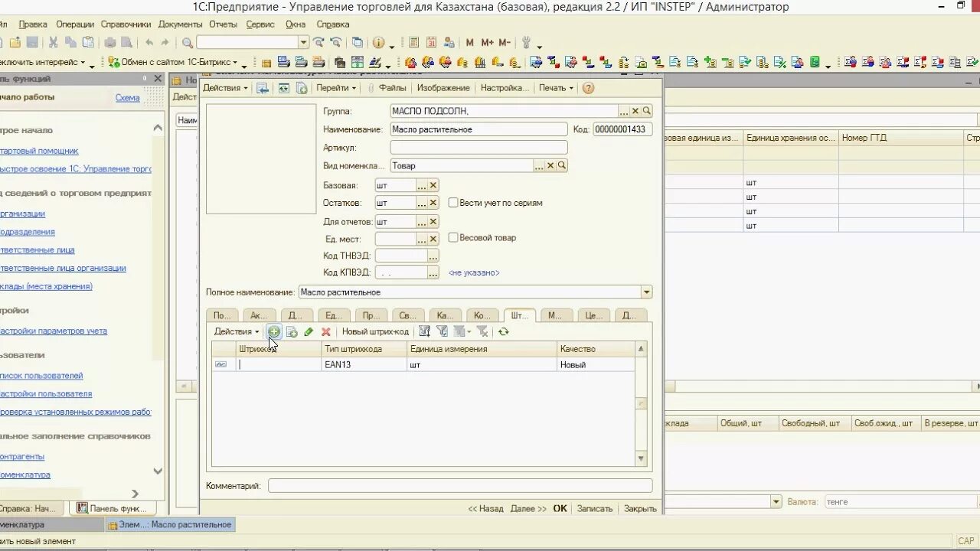Copy barcode row with the add-by-copy icon

tap(292, 331)
